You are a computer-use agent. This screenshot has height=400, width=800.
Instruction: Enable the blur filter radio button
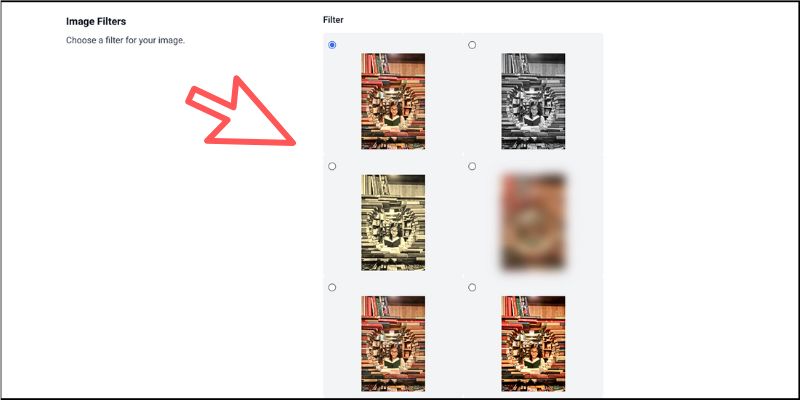[472, 166]
